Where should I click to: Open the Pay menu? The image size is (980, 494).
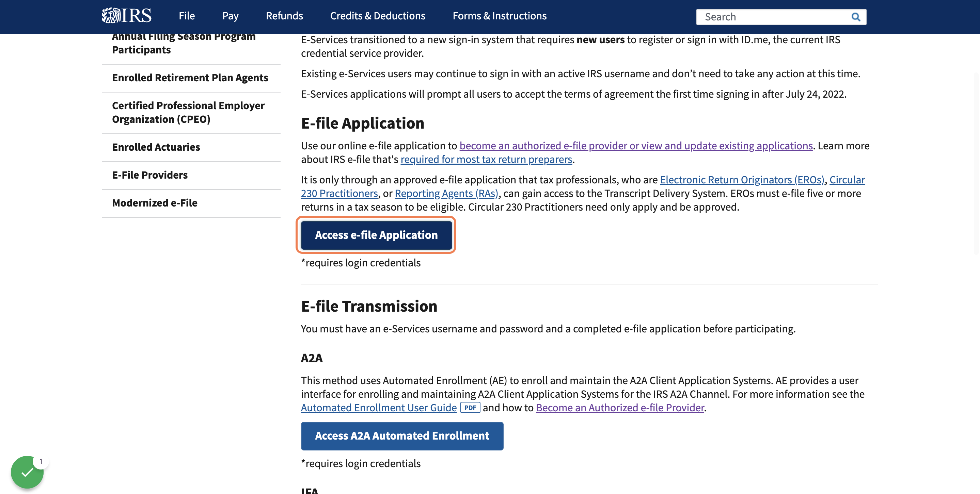pos(230,16)
